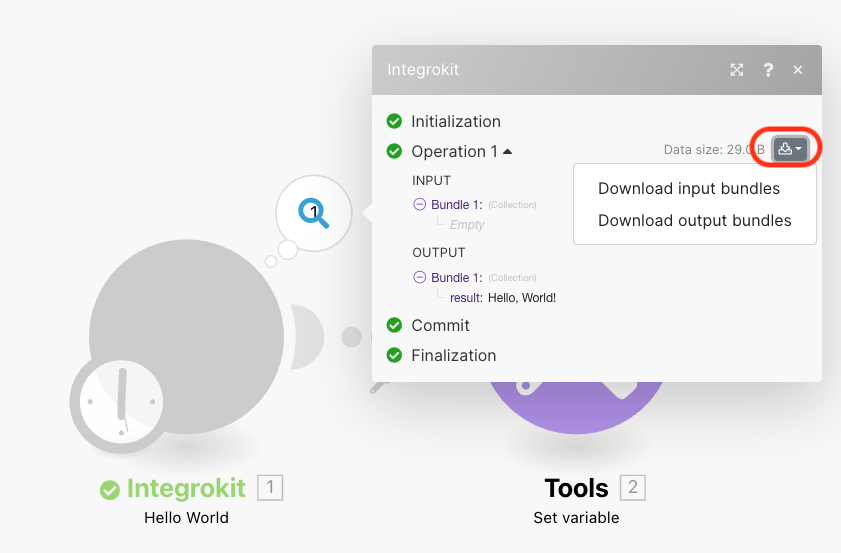Click the Initialization green check icon

pos(394,121)
